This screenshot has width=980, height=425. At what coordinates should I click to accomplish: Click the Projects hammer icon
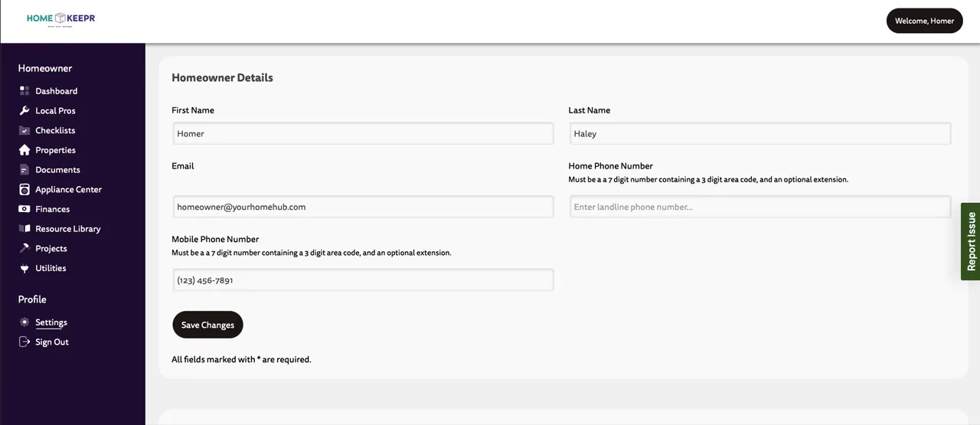point(24,248)
